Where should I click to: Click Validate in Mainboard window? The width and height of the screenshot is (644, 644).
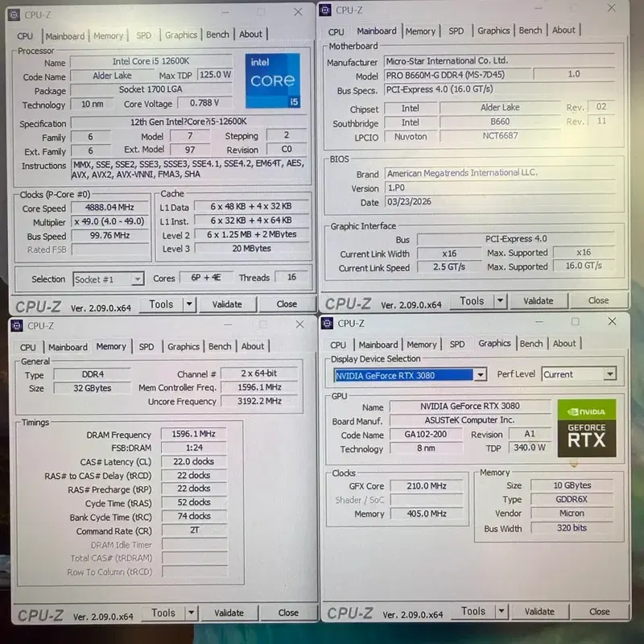[x=538, y=300]
